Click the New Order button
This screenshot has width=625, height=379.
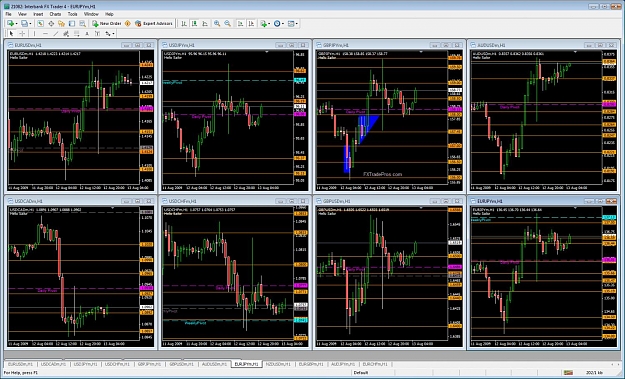click(106, 24)
